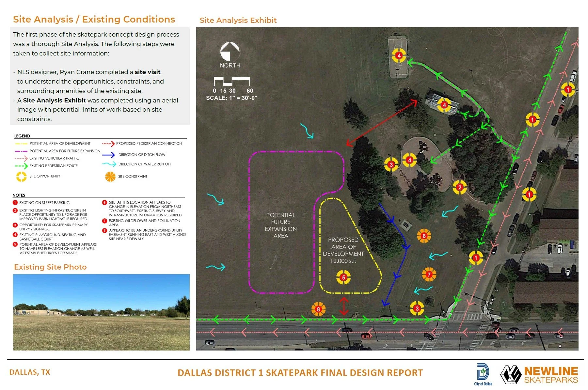Open the underlined "site visit" link
588x390 pixels.
tap(148, 72)
